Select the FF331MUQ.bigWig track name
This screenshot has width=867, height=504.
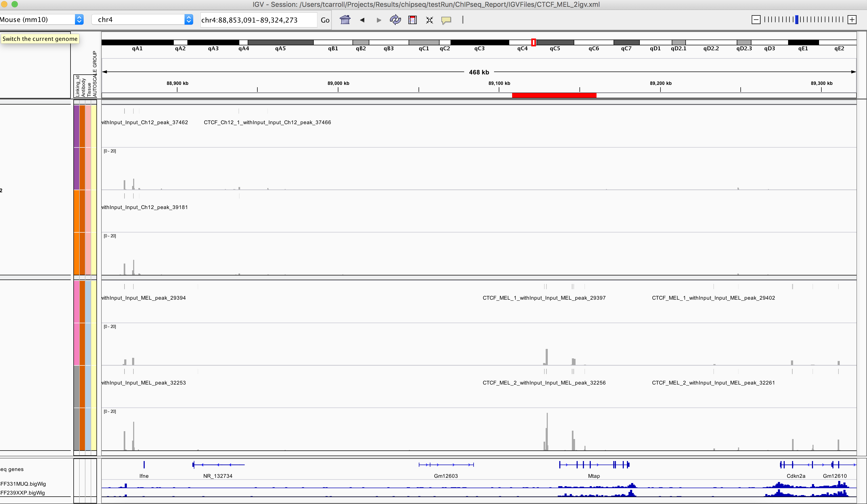(23, 484)
